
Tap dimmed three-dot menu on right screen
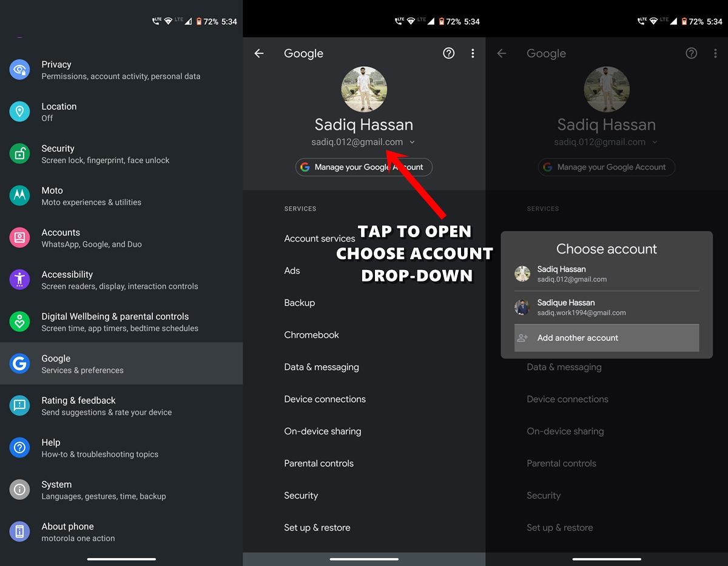point(715,53)
